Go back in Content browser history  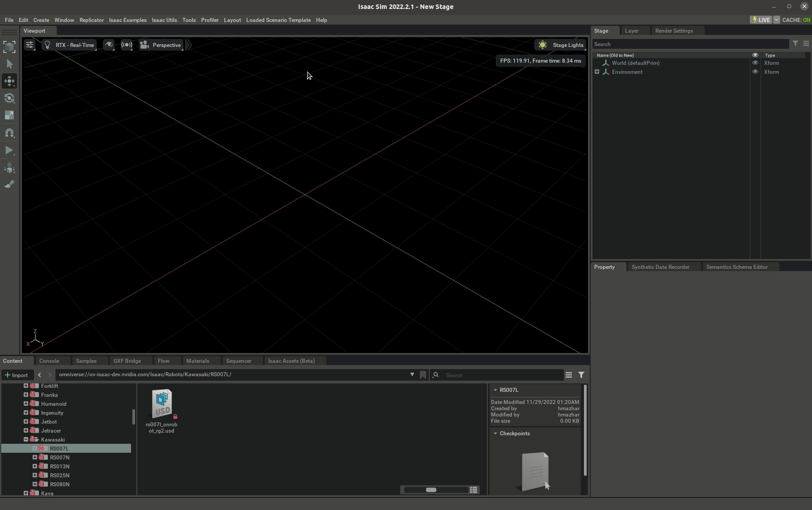click(39, 375)
